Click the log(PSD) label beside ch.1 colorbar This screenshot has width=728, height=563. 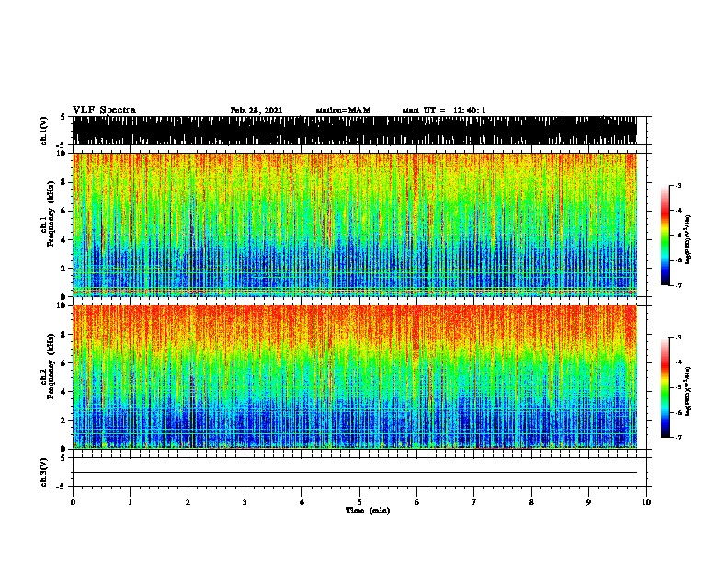point(688,240)
